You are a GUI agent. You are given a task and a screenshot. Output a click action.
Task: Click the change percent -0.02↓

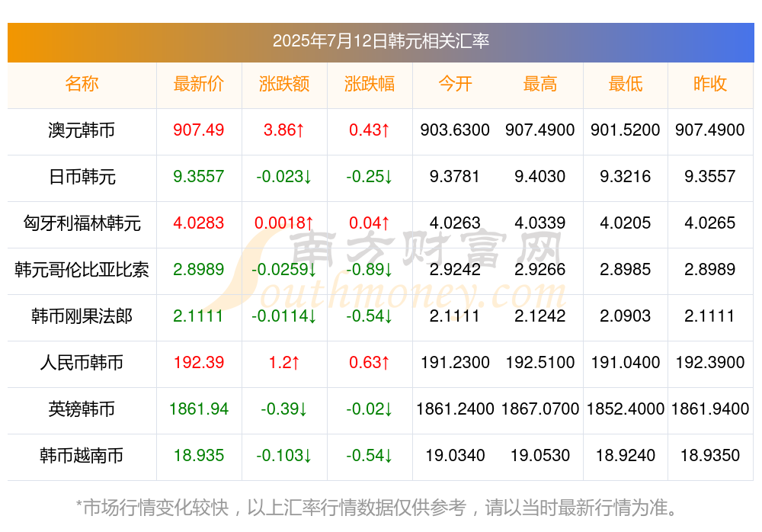[x=370, y=409]
